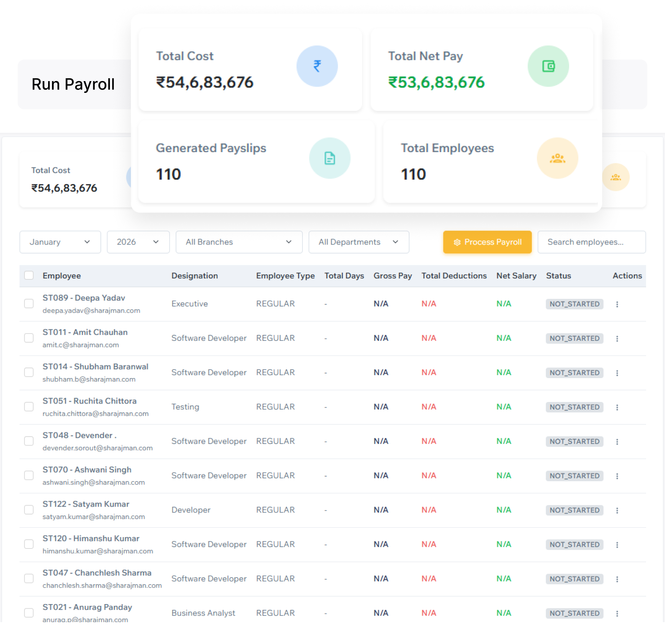Open the actions menu for Chanchlesh Sharma
Image resolution: width=665 pixels, height=644 pixels.
tap(617, 579)
